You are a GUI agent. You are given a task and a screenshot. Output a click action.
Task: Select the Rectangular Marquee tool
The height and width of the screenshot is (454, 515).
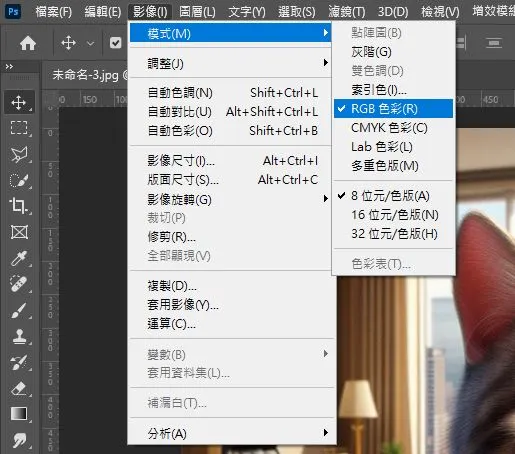coord(19,128)
